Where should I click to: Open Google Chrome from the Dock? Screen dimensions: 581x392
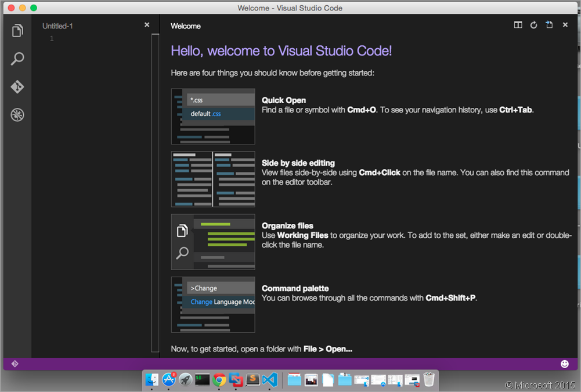pos(219,380)
